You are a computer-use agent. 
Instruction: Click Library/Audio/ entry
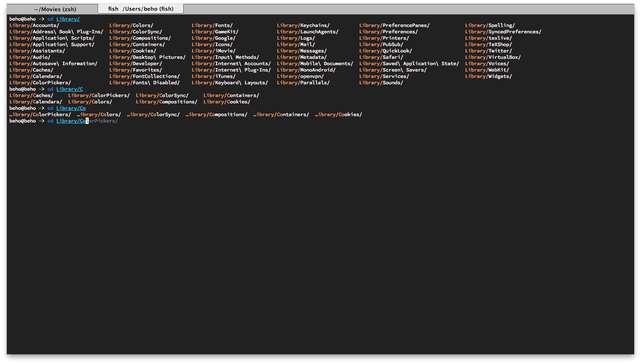pyautogui.click(x=30, y=57)
